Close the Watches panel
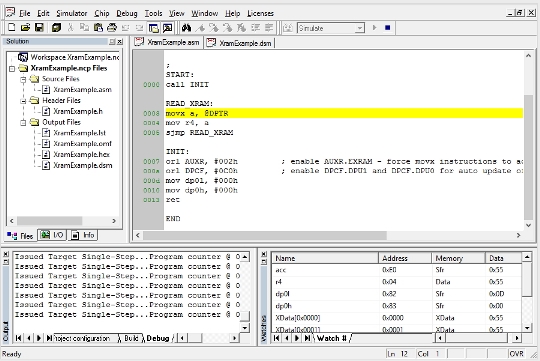Screen dimensions: 540x361 click(264, 254)
